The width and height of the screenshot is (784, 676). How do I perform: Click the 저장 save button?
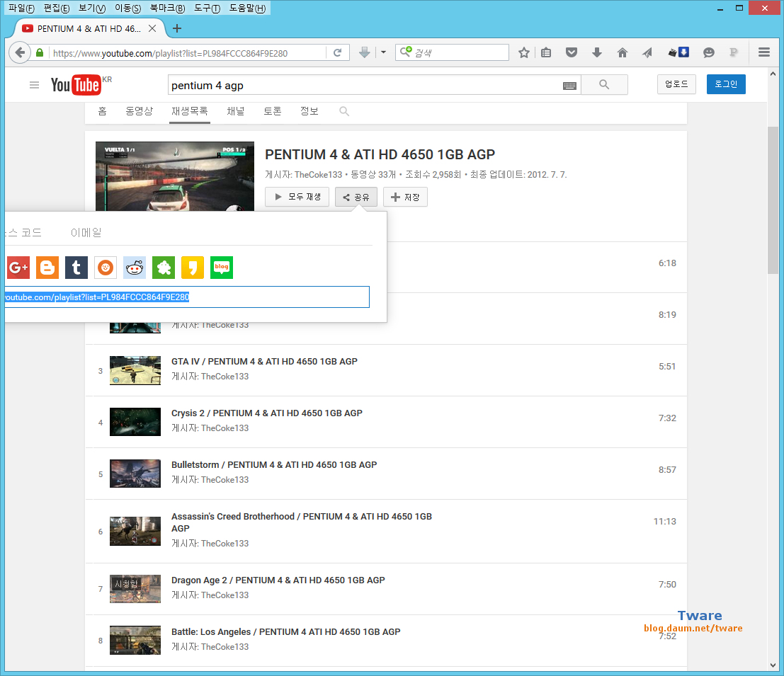click(x=405, y=197)
